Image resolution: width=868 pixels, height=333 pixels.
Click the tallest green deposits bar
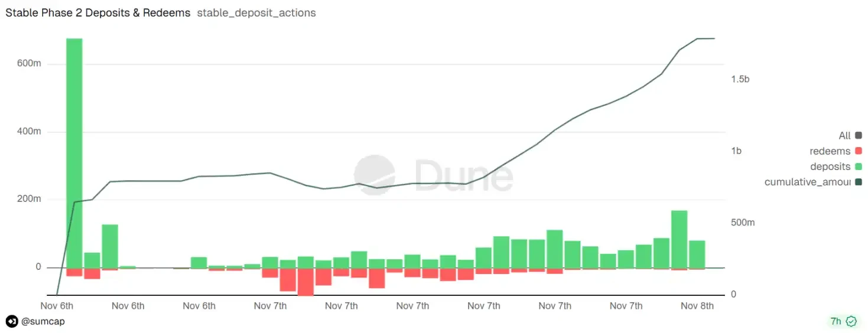(x=74, y=152)
